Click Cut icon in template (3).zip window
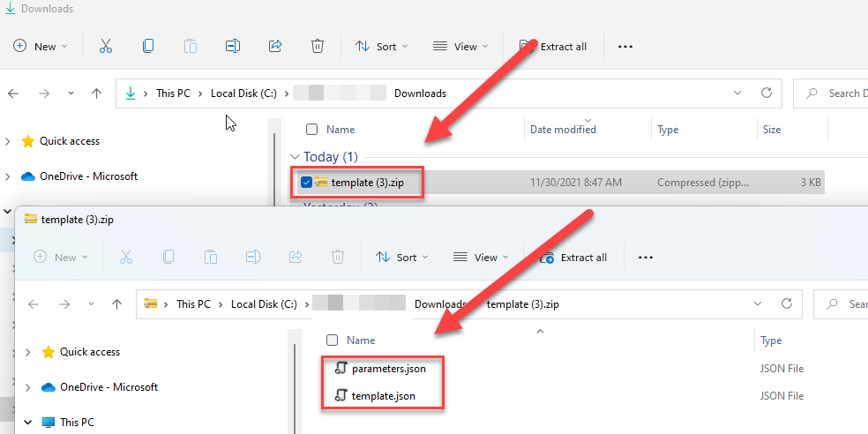Image resolution: width=868 pixels, height=434 pixels. point(126,258)
